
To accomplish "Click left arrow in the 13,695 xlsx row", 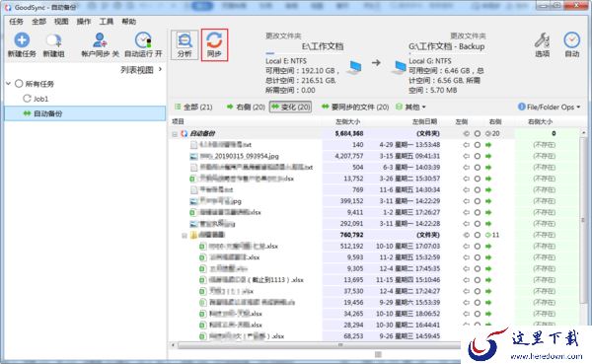I will (467, 280).
